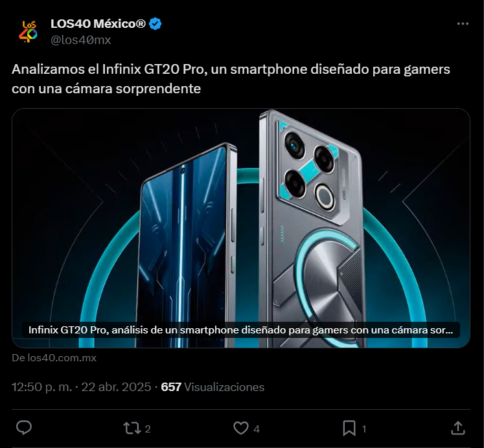This screenshot has width=484, height=448.
Task: Open the Infinix GT20 Pro article image
Action: tap(241, 228)
